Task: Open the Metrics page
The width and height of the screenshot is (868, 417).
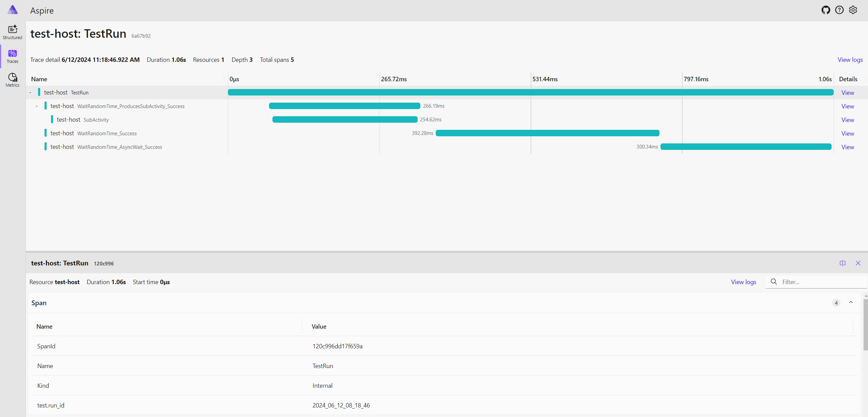Action: tap(13, 81)
